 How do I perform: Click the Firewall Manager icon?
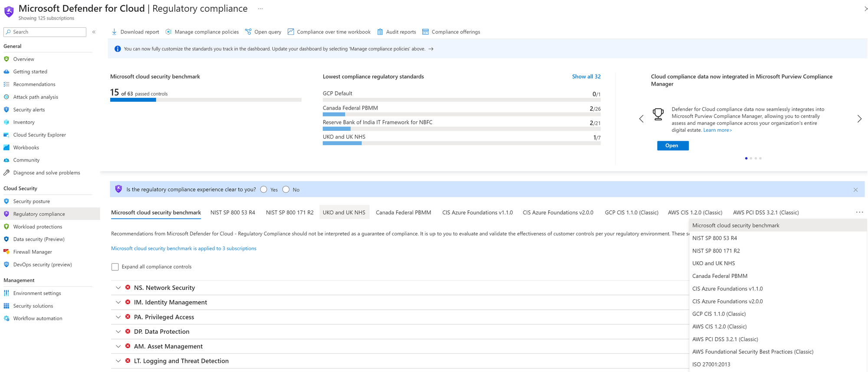click(7, 252)
